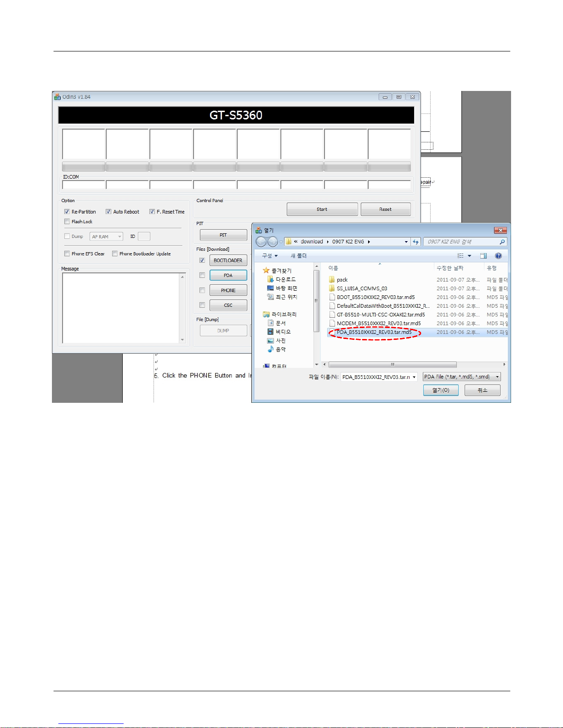Open help with the blue question icon
563x728 pixels.
coord(498,256)
